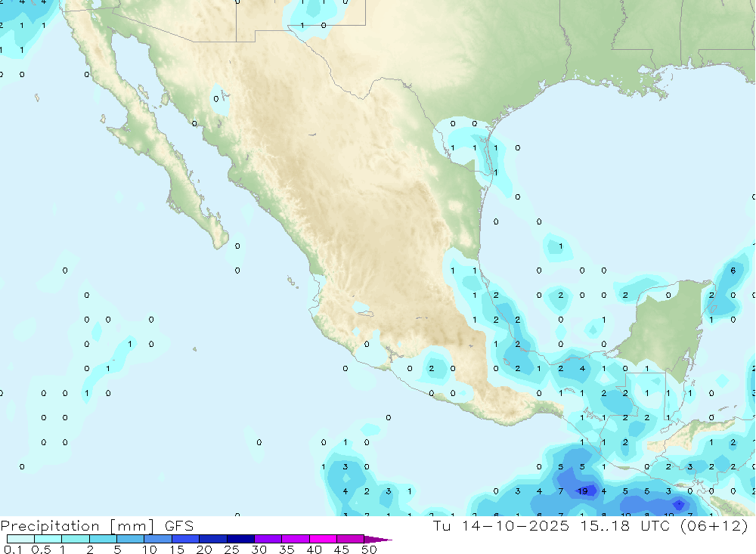
Task: Pick the 10–15 mm legend color box
Action: coord(158,539)
